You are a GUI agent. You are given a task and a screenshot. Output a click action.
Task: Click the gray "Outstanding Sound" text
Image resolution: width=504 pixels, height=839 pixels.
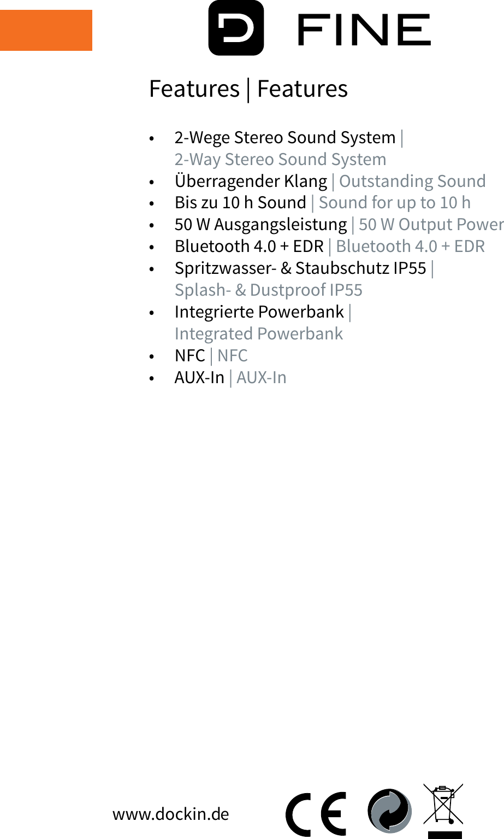(x=412, y=181)
